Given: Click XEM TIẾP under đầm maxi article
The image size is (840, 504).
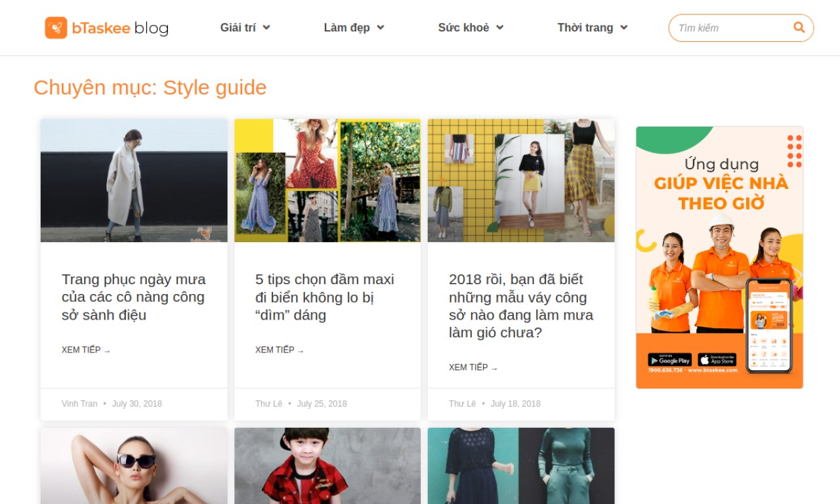Looking at the screenshot, I should click(x=280, y=350).
